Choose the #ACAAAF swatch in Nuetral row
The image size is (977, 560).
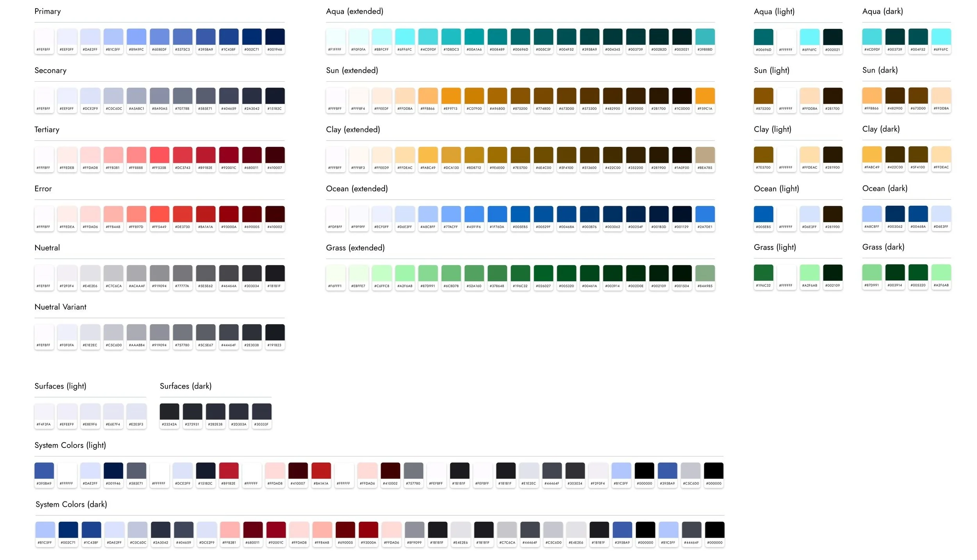coord(136,273)
